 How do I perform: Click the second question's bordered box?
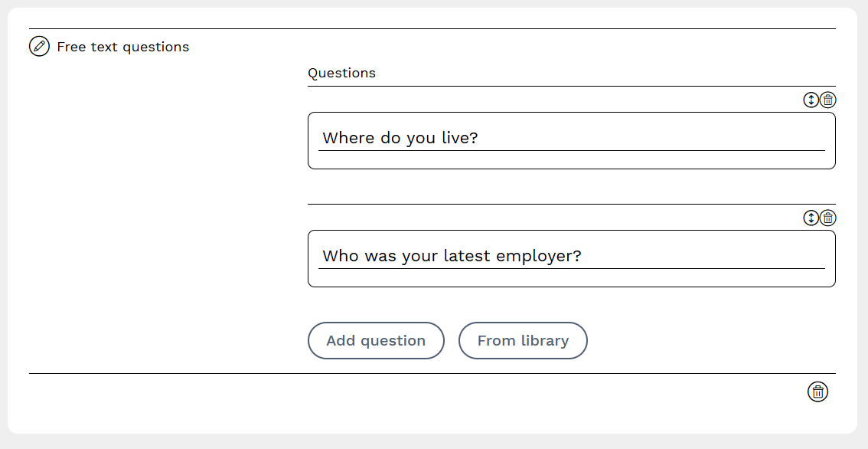[x=571, y=277]
